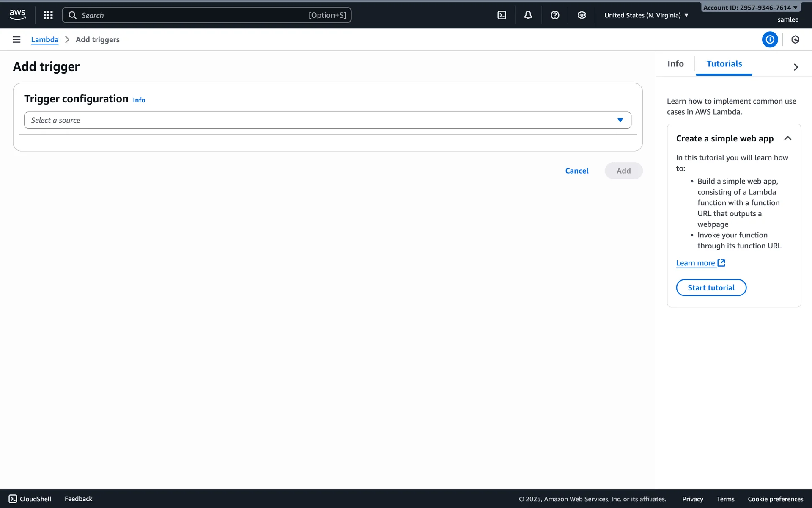Collapse the help panel with right chevron

point(796,67)
